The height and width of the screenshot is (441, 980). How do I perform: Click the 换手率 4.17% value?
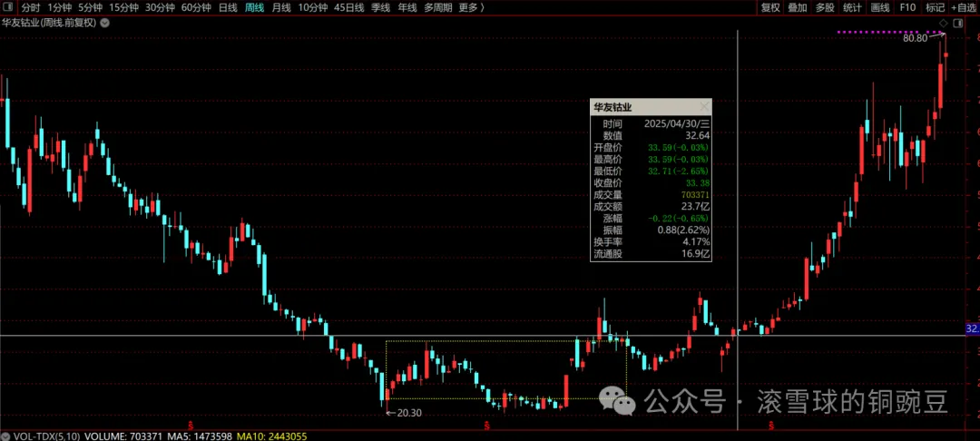pyautogui.click(x=697, y=241)
